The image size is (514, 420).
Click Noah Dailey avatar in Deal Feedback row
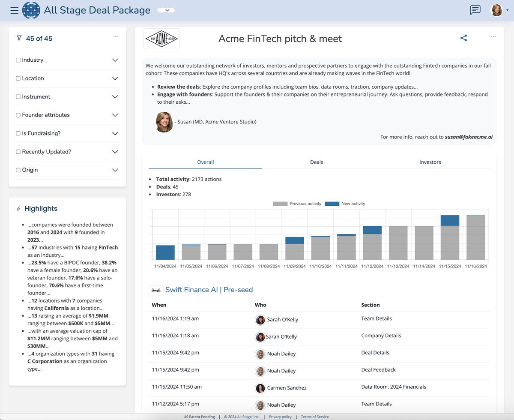[x=260, y=371]
